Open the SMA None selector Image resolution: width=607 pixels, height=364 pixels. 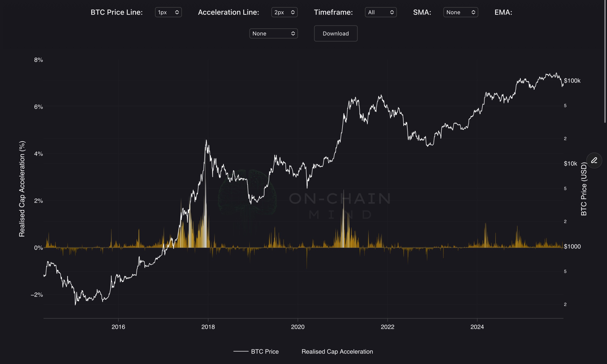[460, 12]
